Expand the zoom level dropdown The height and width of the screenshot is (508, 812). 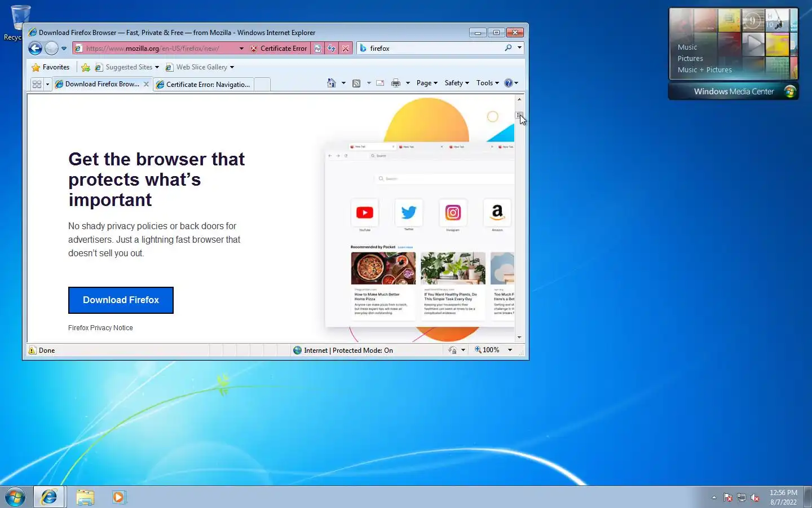pos(510,350)
